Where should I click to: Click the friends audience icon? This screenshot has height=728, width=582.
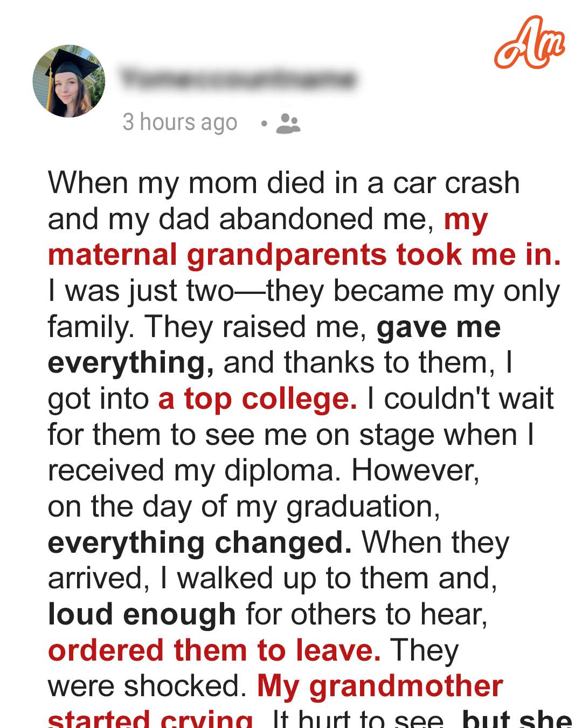288,123
